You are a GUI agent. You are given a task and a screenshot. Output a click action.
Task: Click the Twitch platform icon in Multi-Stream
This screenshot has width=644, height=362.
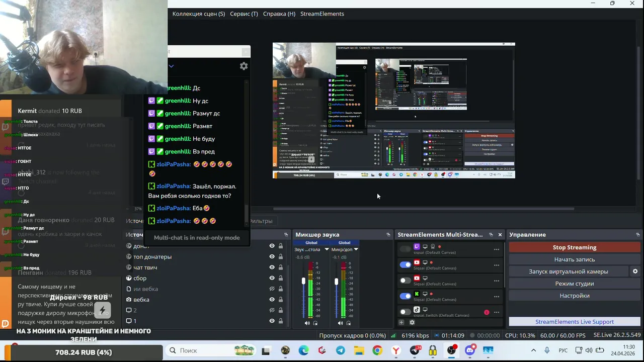pyautogui.click(x=417, y=247)
